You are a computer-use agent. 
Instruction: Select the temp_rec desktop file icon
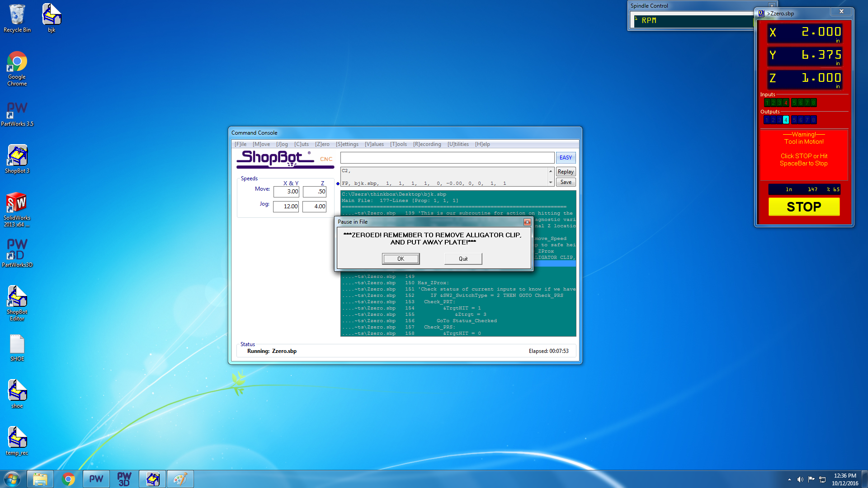(17, 441)
